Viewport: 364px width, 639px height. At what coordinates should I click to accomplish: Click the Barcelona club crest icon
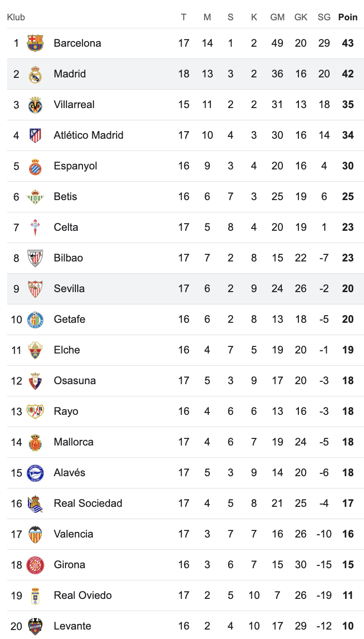[x=35, y=43]
